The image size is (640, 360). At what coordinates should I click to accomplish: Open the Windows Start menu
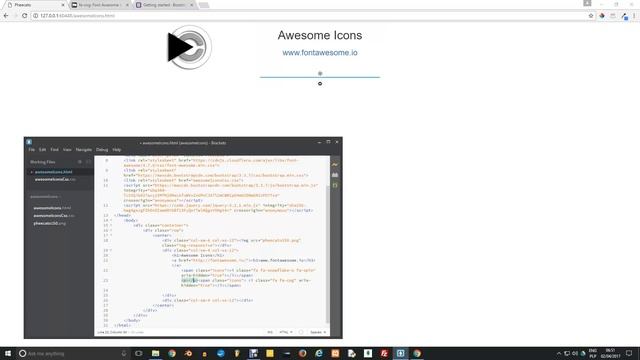(7, 353)
